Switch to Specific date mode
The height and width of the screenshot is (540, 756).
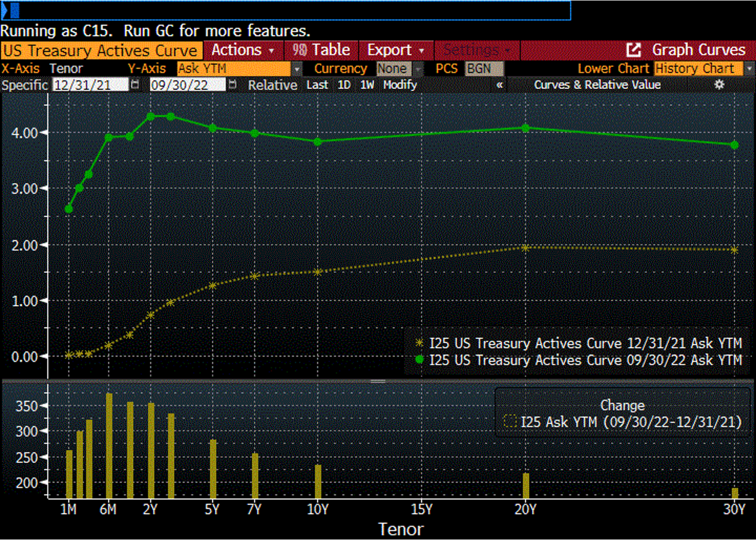click(x=25, y=85)
